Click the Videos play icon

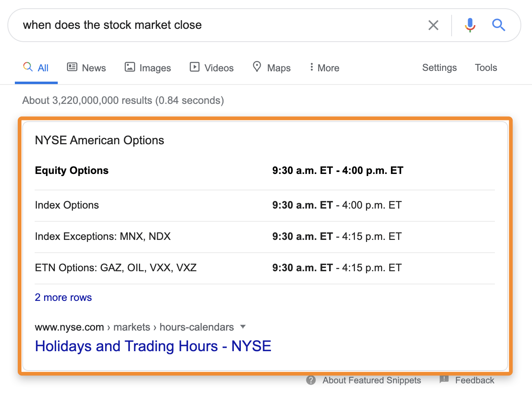[194, 67]
